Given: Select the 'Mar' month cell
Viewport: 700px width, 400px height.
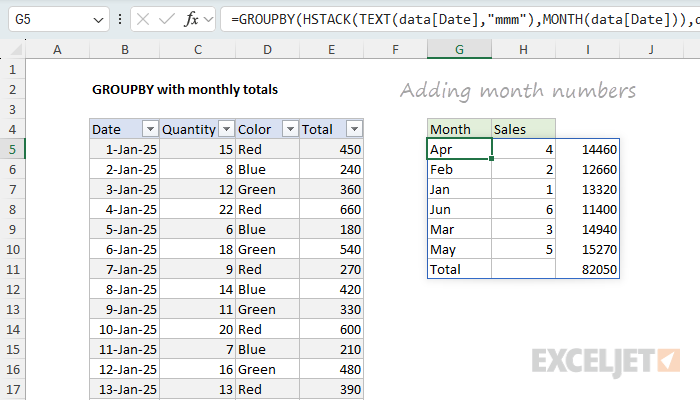Looking at the screenshot, I should [x=459, y=229].
